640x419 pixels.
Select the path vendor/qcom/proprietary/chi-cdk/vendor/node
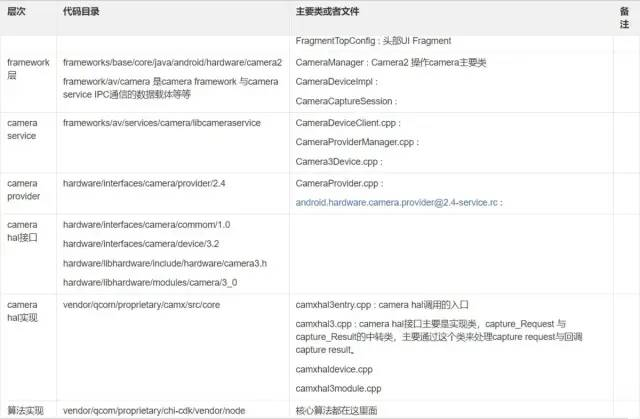tap(154, 410)
